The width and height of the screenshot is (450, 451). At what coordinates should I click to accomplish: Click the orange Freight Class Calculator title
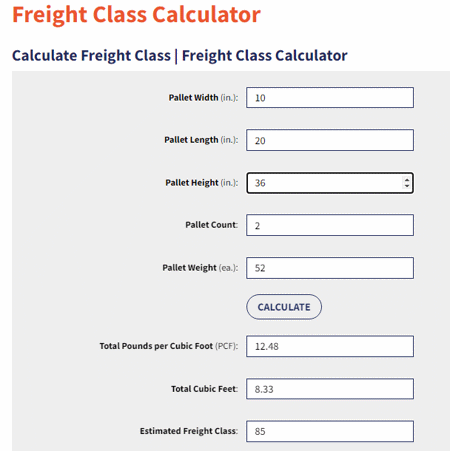[x=136, y=15]
